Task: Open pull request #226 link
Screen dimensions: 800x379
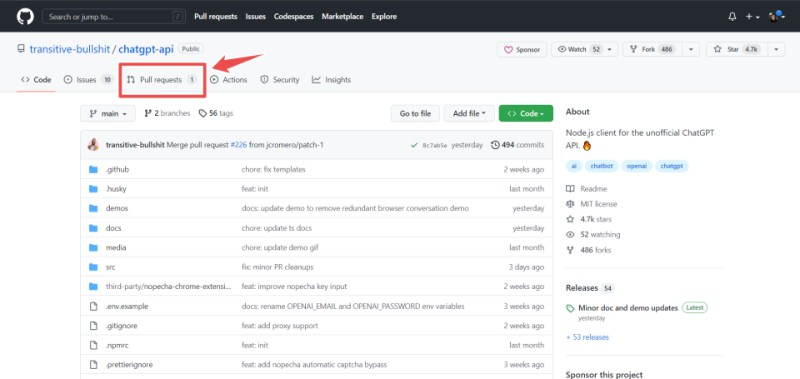Action: click(x=239, y=145)
